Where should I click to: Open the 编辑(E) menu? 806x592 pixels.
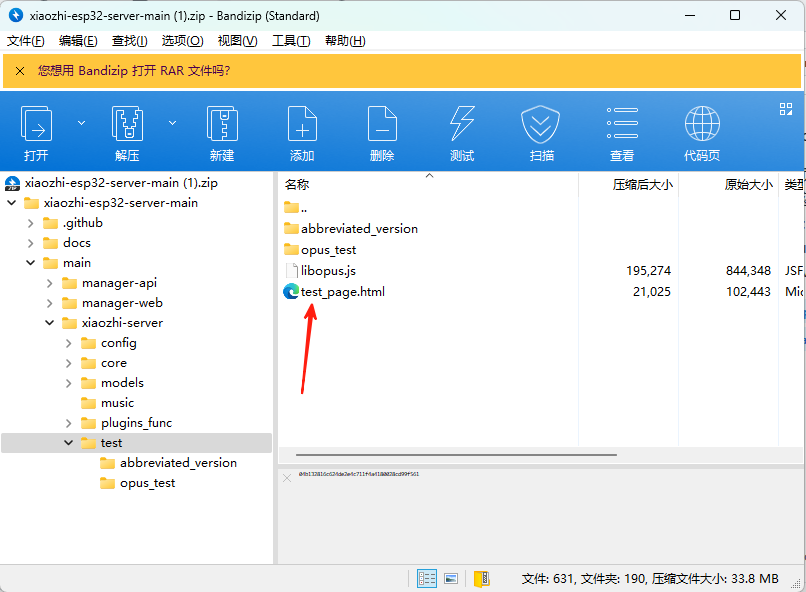point(78,41)
